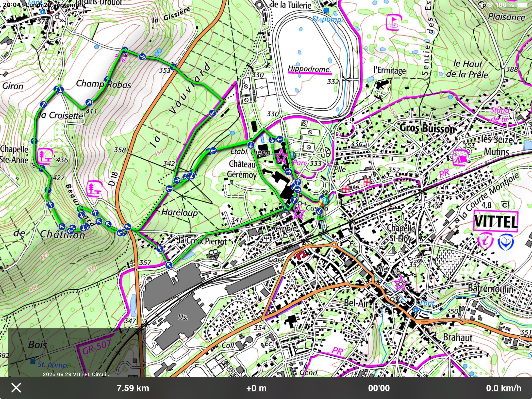Screen dimensions: 532x399
Task: Open the 2025 09 29 VITTEL track preview
Action: [x=77, y=352]
